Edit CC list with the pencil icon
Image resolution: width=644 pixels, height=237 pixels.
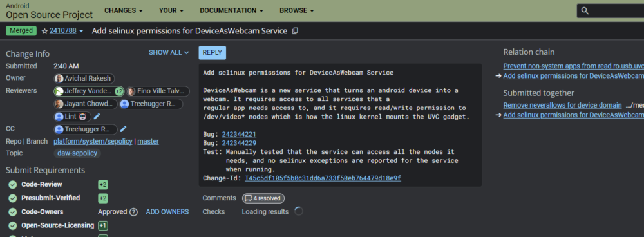(123, 129)
